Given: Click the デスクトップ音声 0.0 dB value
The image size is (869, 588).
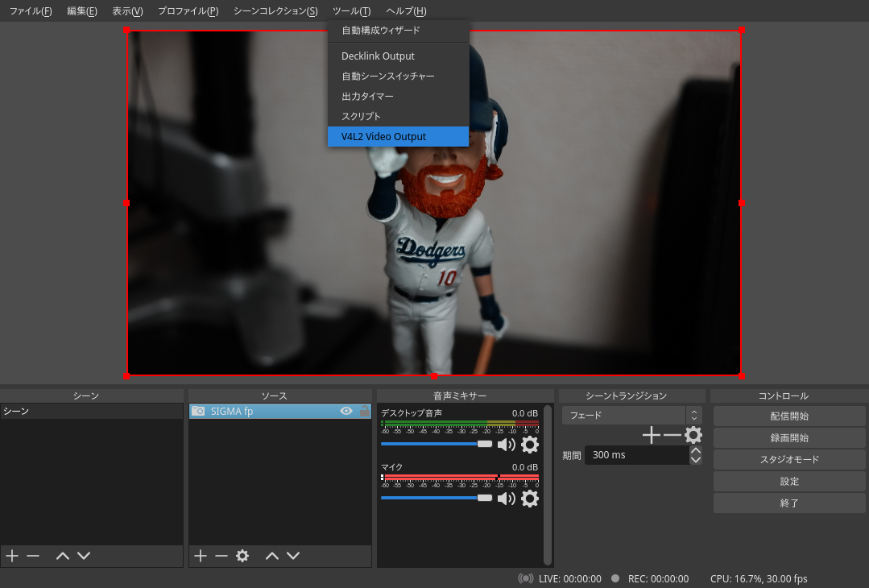Looking at the screenshot, I should (525, 413).
